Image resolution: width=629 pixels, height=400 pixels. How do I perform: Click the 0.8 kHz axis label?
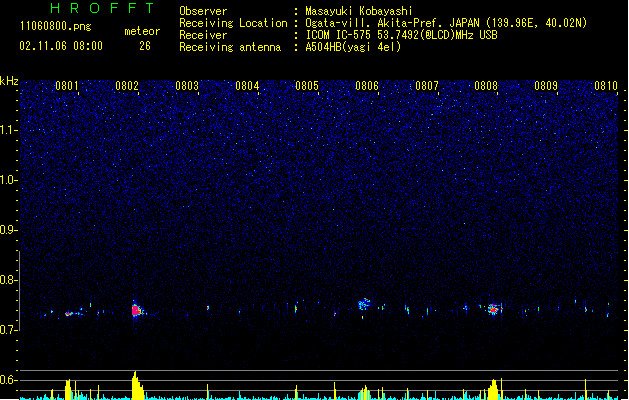tap(9, 280)
